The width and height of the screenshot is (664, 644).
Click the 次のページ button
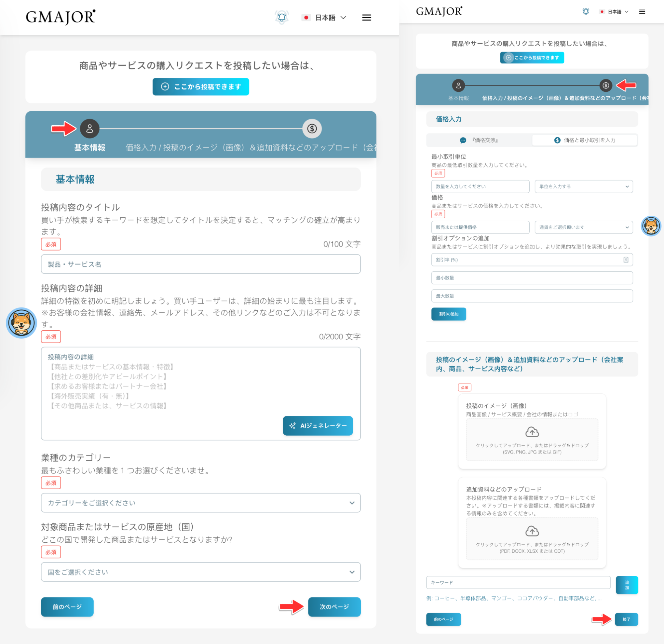point(334,607)
